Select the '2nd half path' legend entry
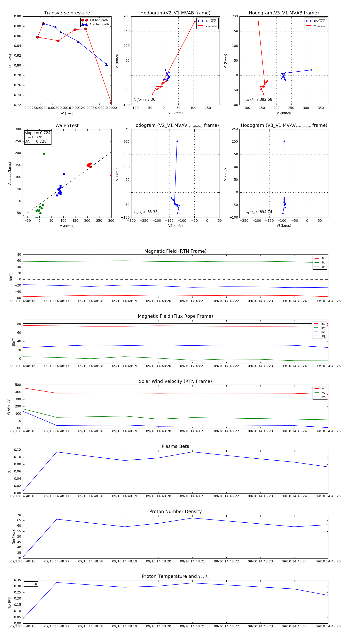This screenshot has width=351, height=644. (x=95, y=25)
